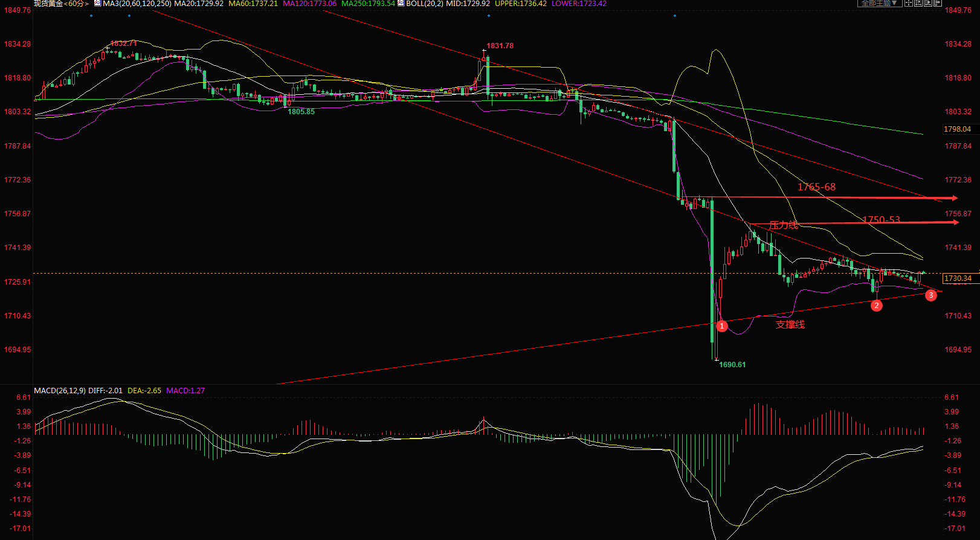Click the DEA:-2.65 value

point(144,391)
